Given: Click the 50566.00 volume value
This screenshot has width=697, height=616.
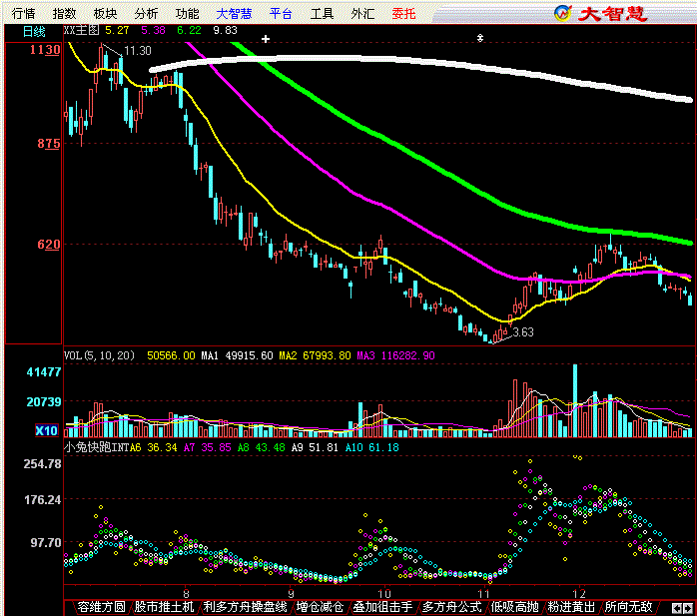Looking at the screenshot, I should 171,355.
